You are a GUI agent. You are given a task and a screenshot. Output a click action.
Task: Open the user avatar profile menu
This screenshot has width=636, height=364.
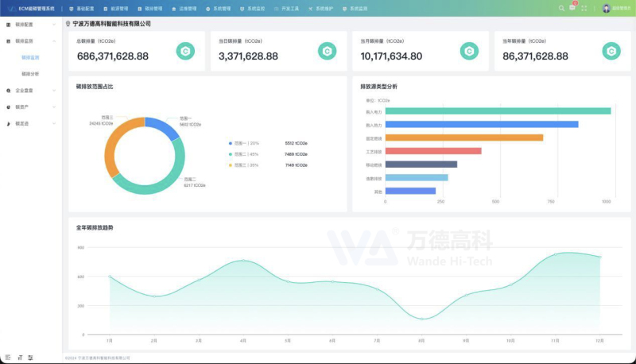[x=606, y=9]
